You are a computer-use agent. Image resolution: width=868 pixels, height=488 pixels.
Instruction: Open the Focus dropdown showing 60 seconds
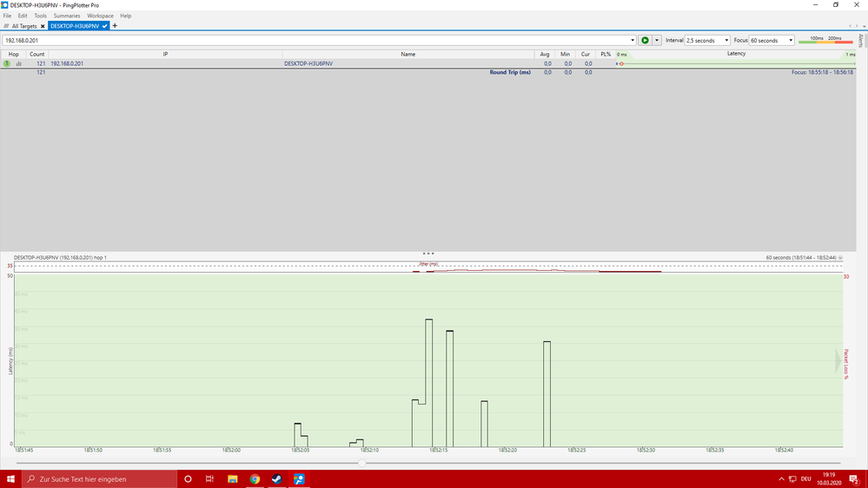(x=772, y=41)
